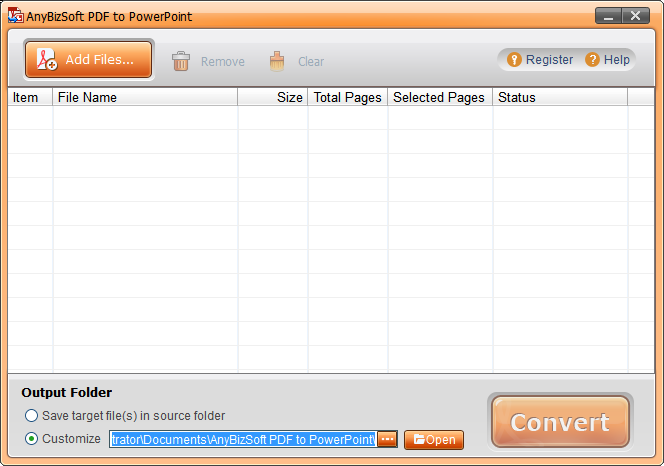Click the AnyBizSoft title bar app icon
This screenshot has width=664, height=466.
[15, 16]
